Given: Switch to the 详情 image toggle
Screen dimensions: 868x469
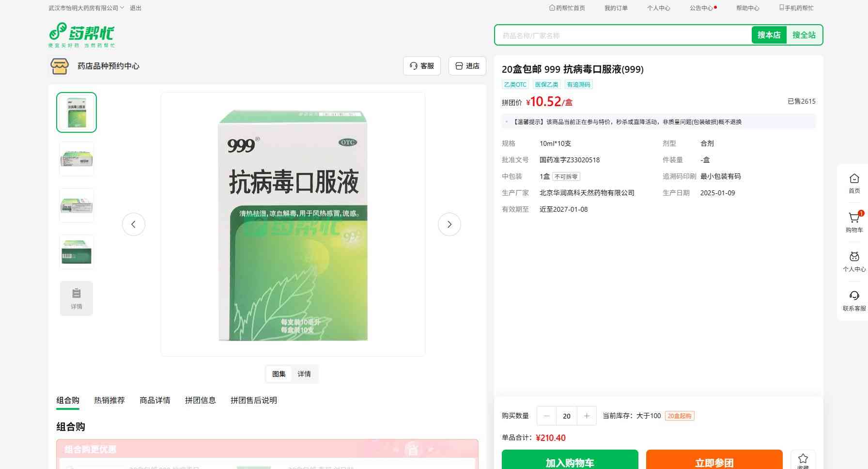Looking at the screenshot, I should coord(304,374).
